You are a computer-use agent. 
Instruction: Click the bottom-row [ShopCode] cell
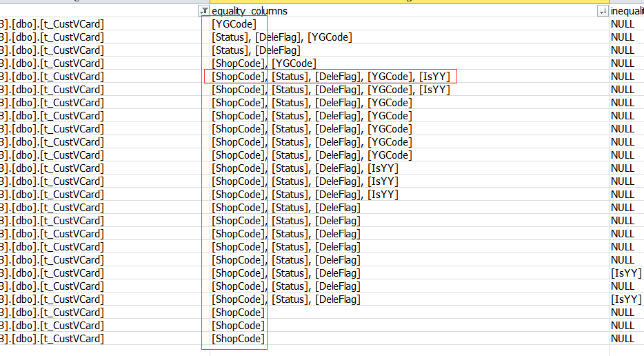pyautogui.click(x=238, y=339)
